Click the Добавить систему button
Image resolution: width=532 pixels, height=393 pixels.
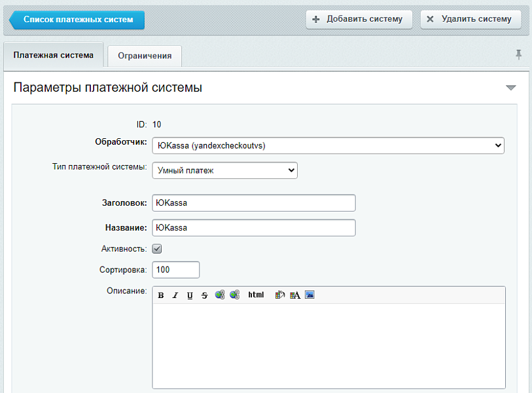[359, 19]
